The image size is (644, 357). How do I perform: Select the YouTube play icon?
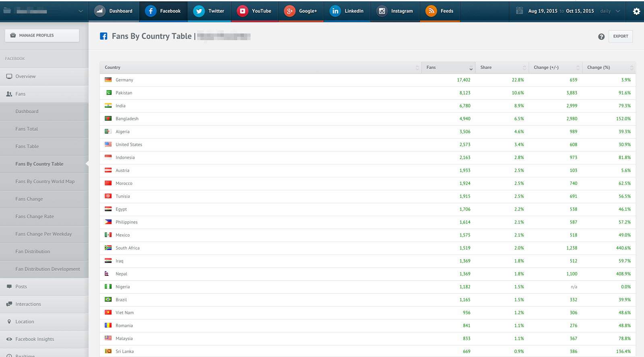242,11
